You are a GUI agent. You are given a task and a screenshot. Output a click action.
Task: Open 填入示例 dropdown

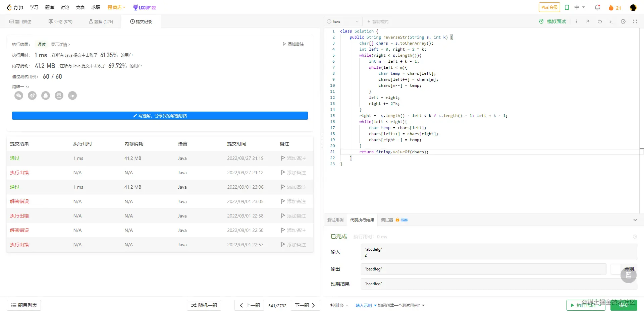366,306
